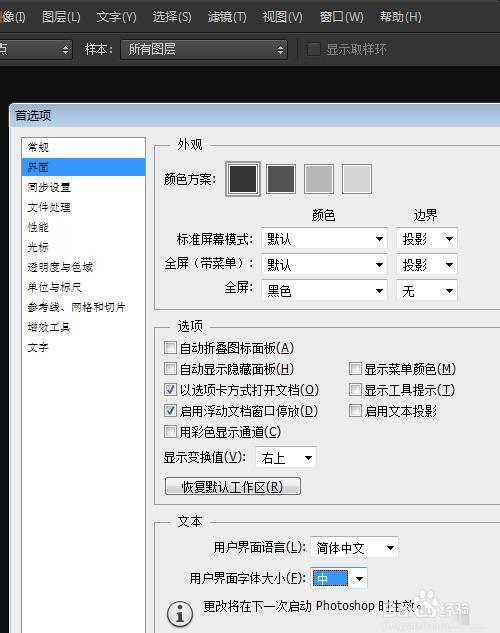Open 用户界面字体大小(F) dropdown
Image resolution: width=500 pixels, height=633 pixels.
click(339, 579)
